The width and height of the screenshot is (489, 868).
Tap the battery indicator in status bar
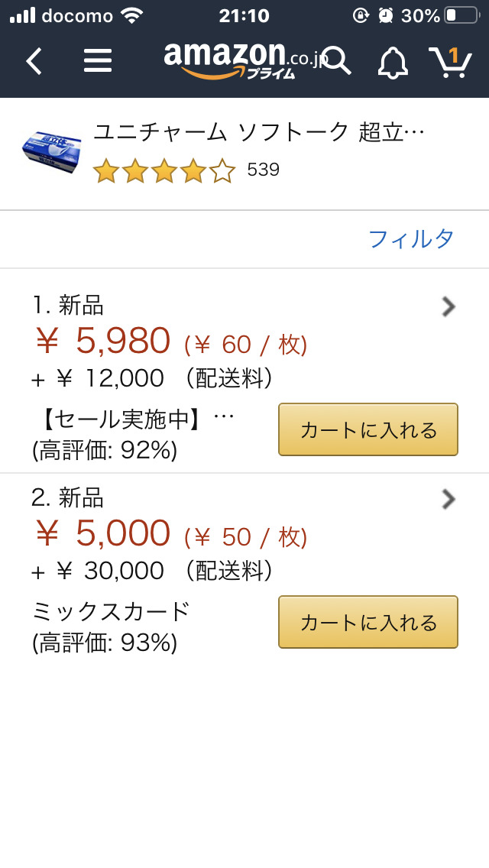pyautogui.click(x=461, y=15)
